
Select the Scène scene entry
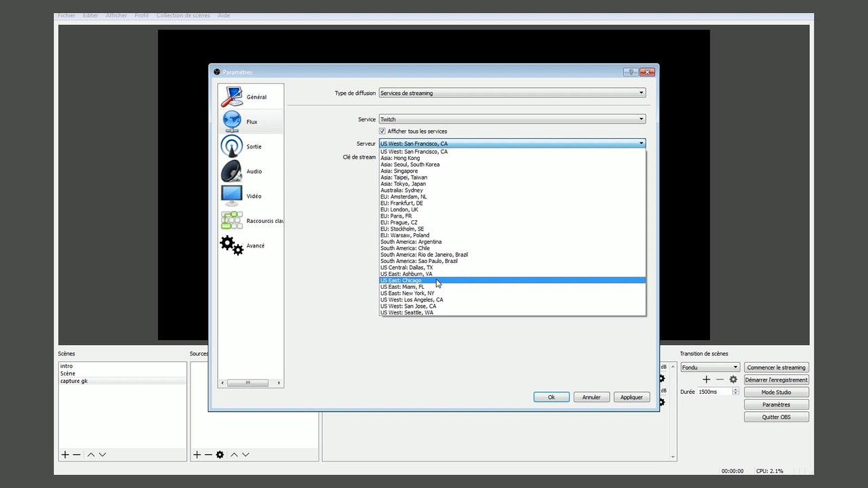click(123, 373)
